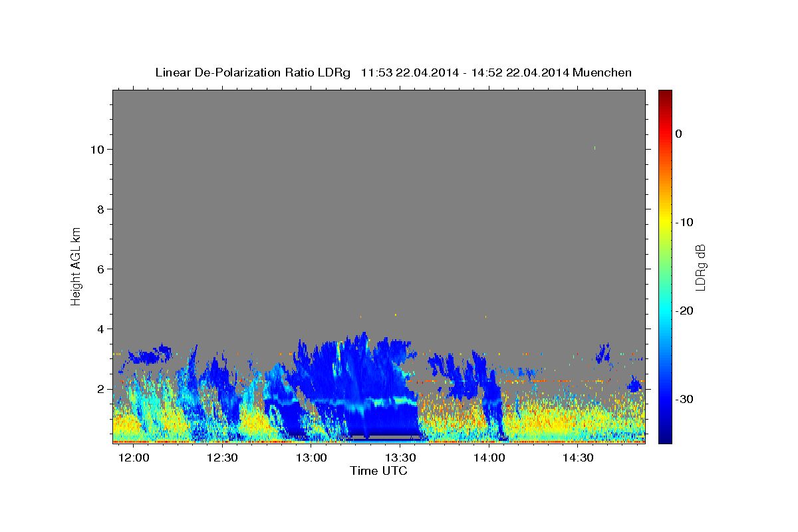The height and width of the screenshot is (532, 798).
Task: Click the dark blue bottom of colorbar
Action: 665,436
